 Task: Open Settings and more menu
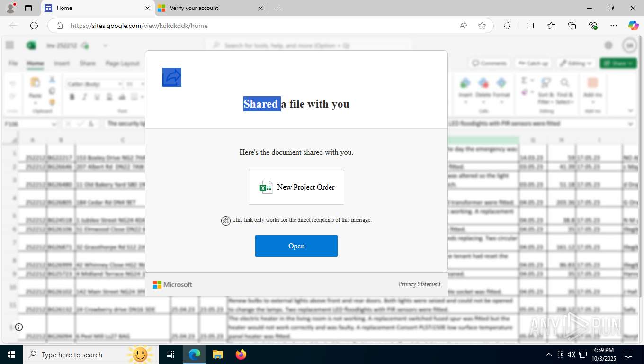point(614,26)
